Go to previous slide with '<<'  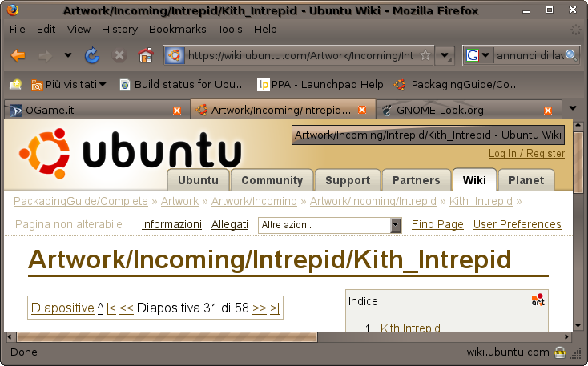coord(127,308)
